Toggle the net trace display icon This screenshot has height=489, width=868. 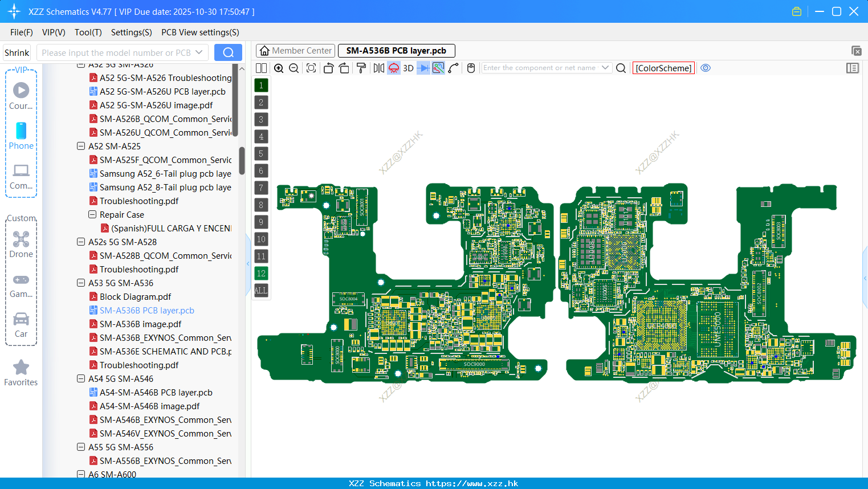click(438, 68)
